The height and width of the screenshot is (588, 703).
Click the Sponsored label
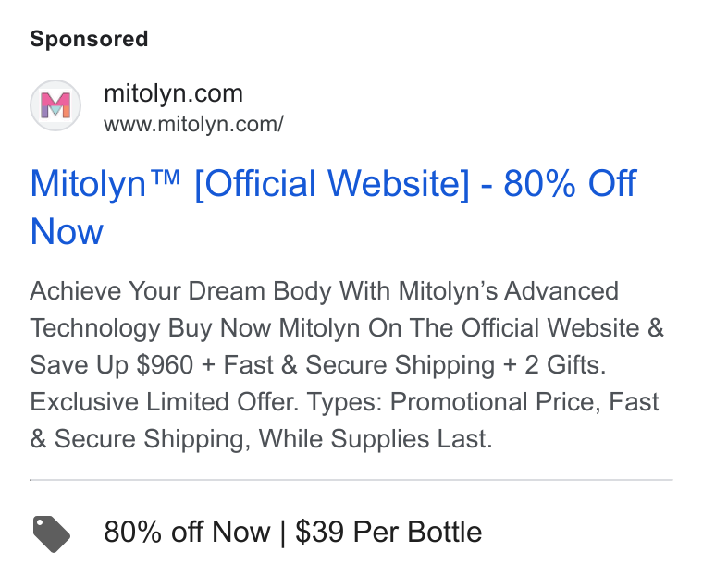[89, 39]
